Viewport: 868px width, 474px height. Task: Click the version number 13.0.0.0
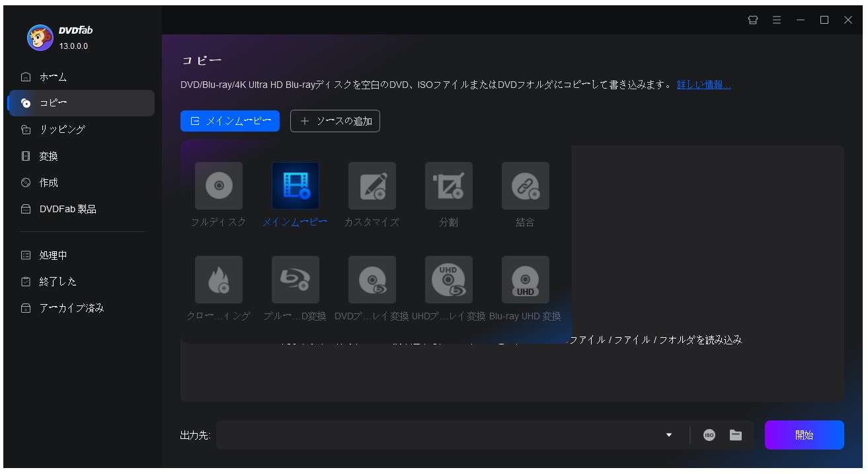[x=73, y=46]
